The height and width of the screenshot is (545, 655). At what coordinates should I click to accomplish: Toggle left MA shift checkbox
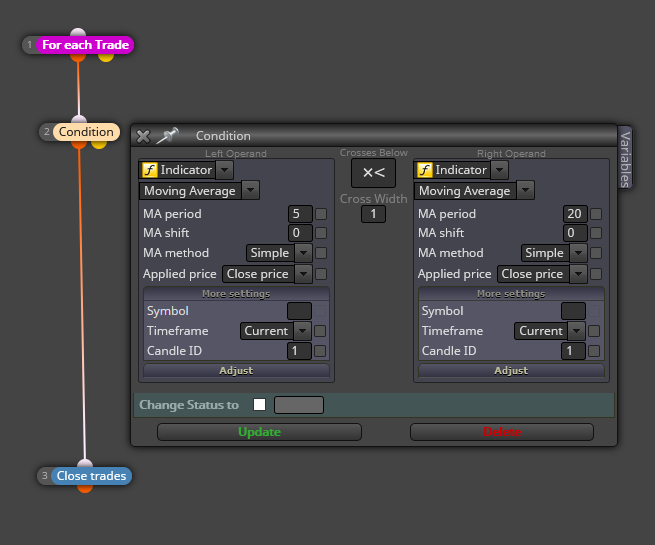click(x=321, y=233)
